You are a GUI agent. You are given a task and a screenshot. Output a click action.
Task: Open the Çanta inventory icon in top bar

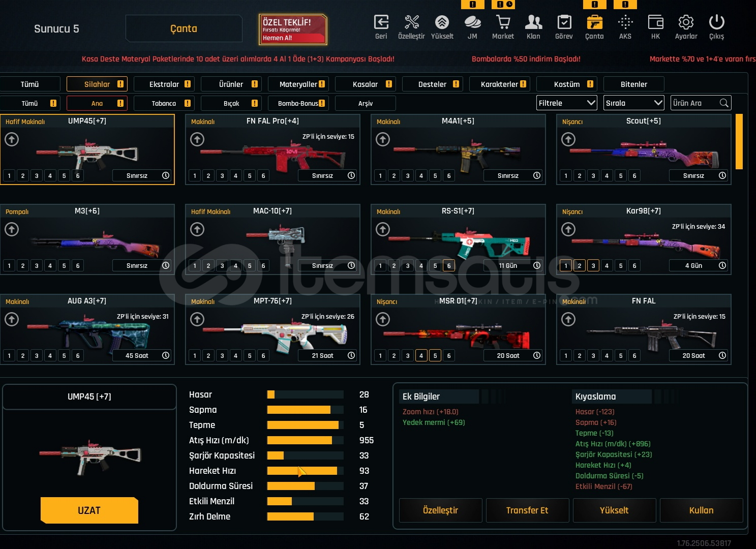(x=594, y=22)
